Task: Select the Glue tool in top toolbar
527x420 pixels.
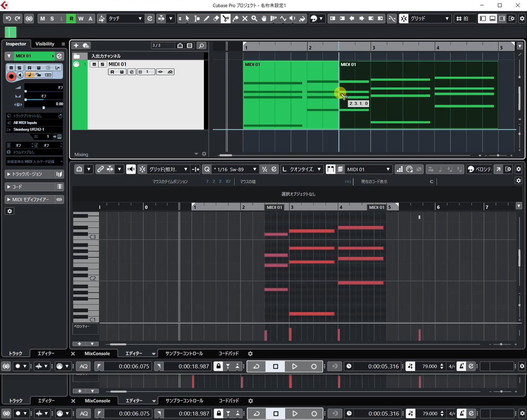Action: coord(235,19)
